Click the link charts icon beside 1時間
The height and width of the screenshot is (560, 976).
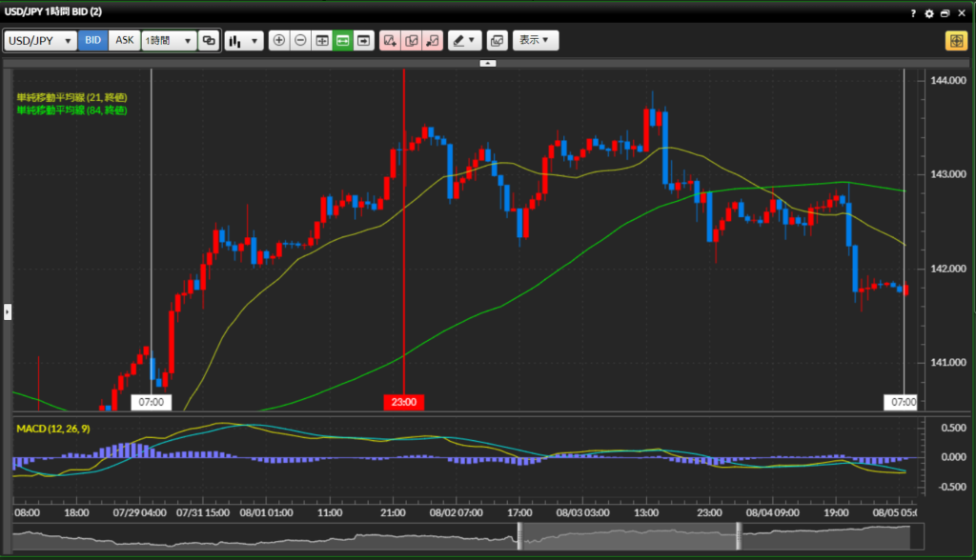point(209,41)
